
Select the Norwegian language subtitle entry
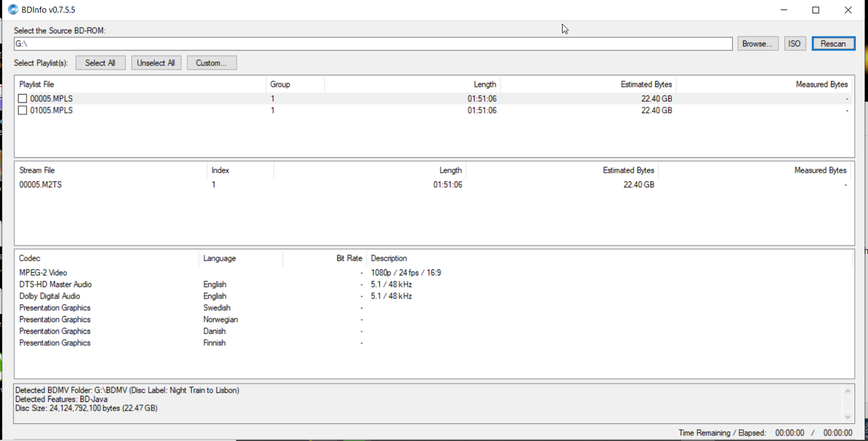(x=220, y=320)
